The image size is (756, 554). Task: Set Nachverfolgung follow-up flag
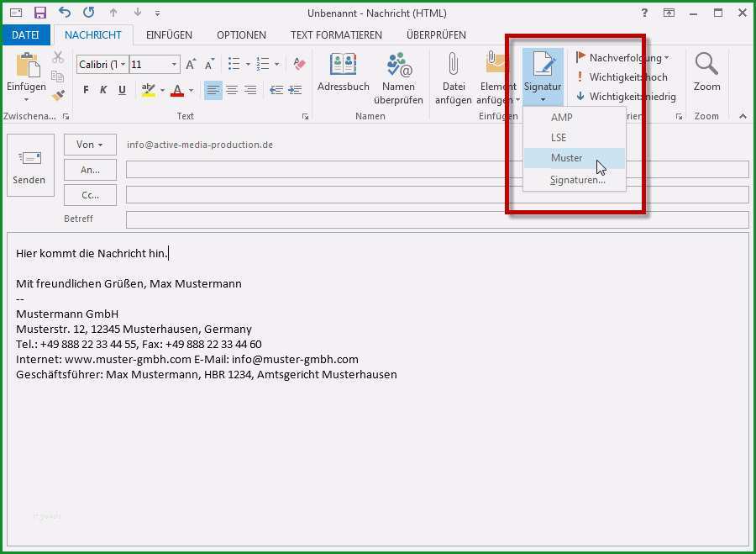point(622,57)
